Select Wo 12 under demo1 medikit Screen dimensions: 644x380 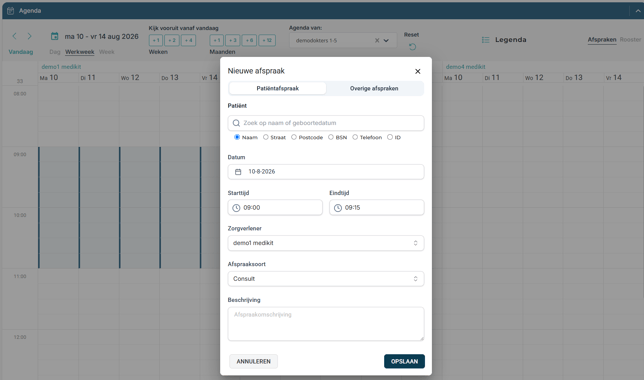point(130,78)
